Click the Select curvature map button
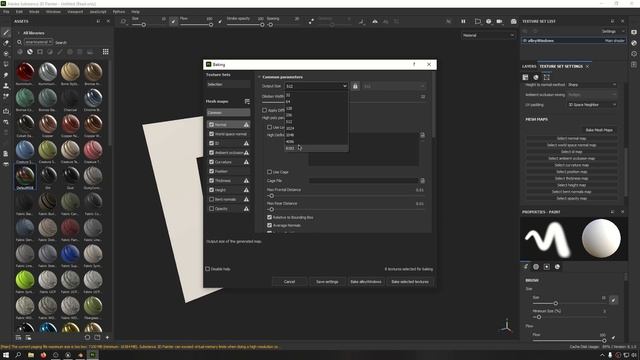Screen dimensions: 640x360 tap(571, 165)
